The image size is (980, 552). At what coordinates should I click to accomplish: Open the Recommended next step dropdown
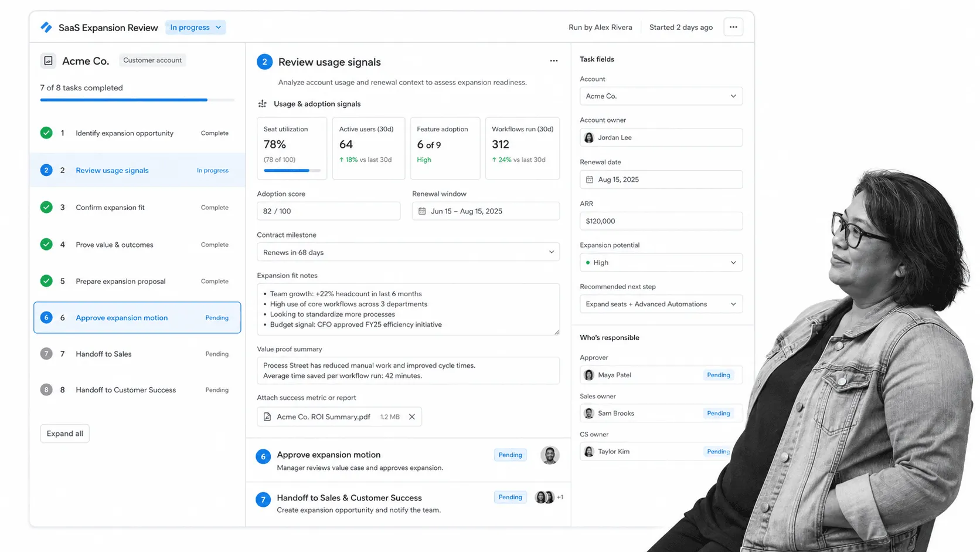661,304
